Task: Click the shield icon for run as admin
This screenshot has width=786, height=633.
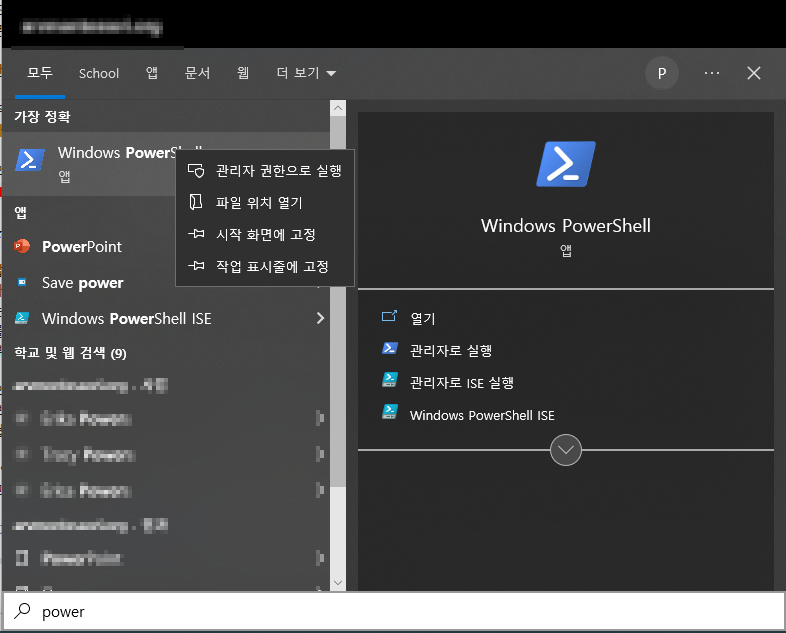Action: (x=196, y=170)
